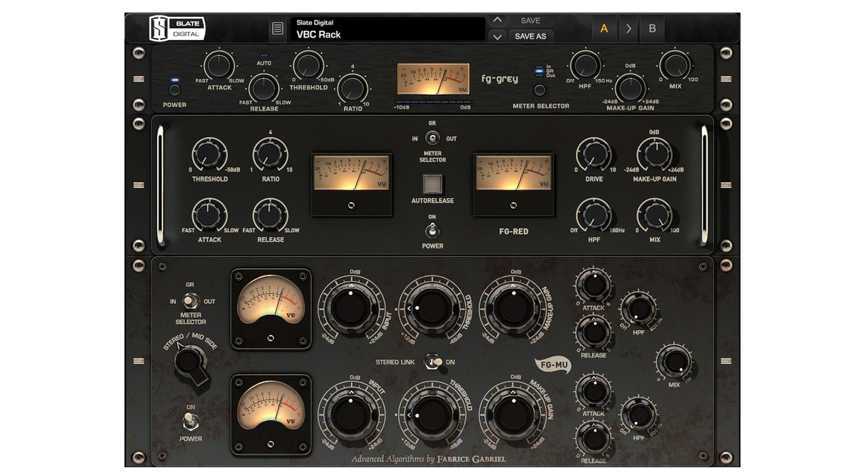Image resolution: width=868 pixels, height=476 pixels.
Task: Click the SAVE AS button
Action: 531,36
